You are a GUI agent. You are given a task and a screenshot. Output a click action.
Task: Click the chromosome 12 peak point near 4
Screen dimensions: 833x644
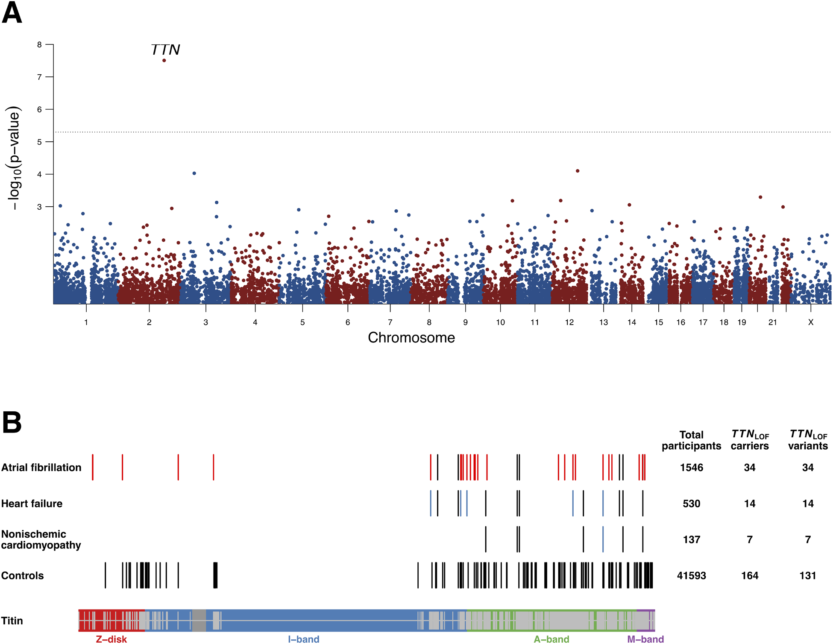pos(578,171)
